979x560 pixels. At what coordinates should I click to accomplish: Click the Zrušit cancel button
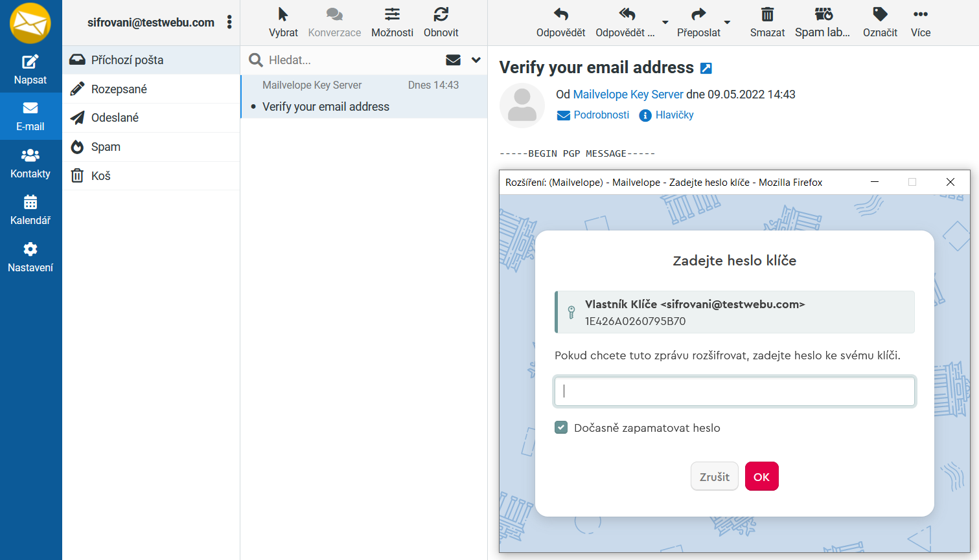click(x=715, y=476)
